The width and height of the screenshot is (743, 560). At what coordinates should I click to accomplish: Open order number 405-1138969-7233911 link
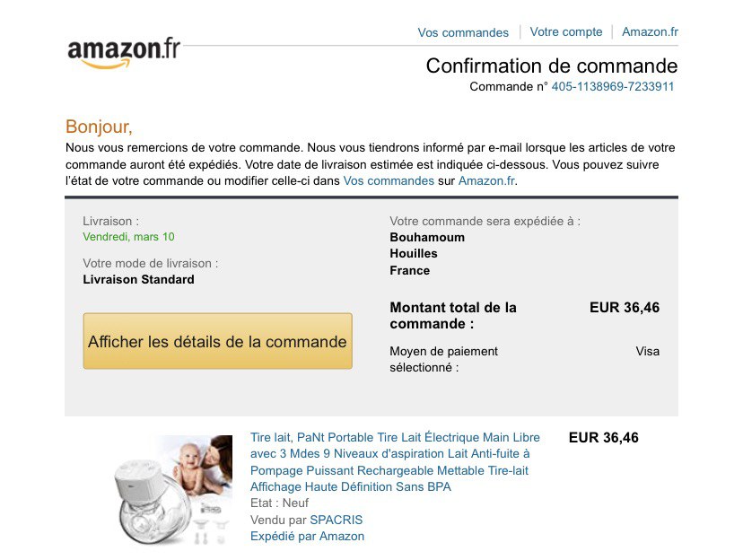point(613,87)
